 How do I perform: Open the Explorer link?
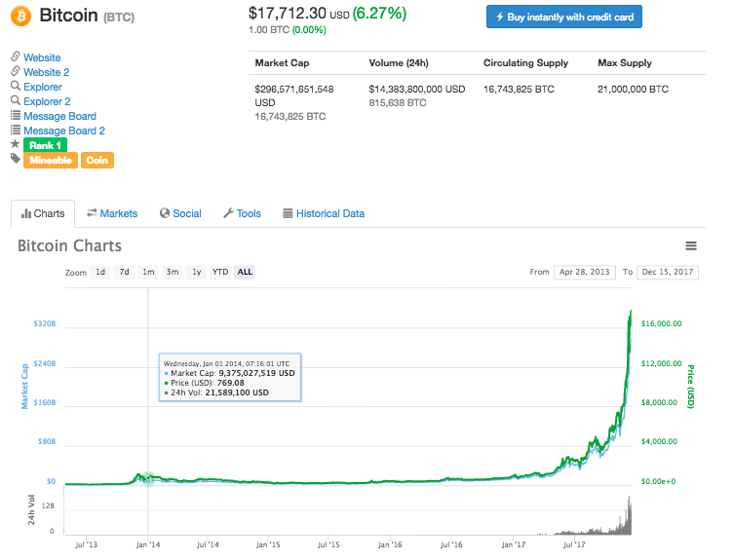tap(43, 87)
